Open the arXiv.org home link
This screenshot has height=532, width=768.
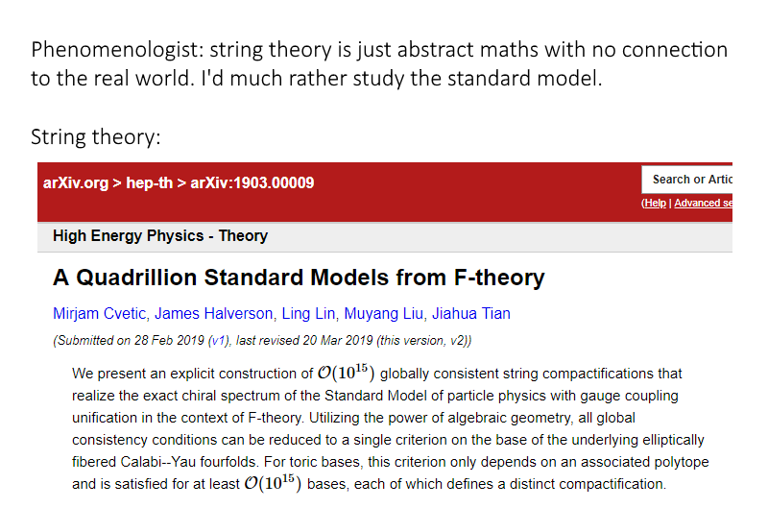coord(76,182)
